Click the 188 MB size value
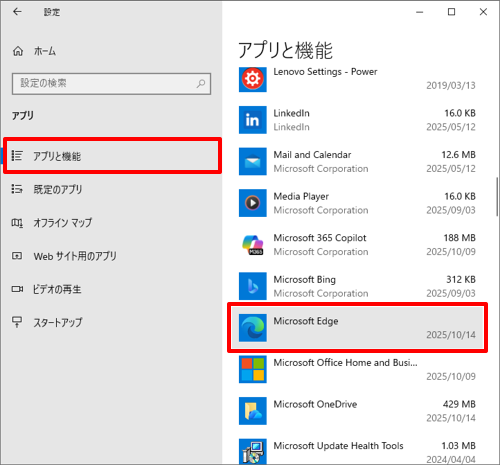 (460, 238)
